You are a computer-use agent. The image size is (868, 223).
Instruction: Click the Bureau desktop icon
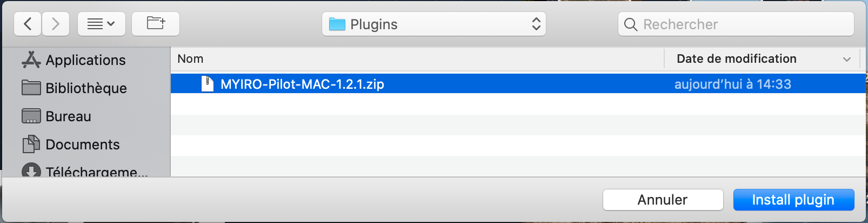(31, 116)
